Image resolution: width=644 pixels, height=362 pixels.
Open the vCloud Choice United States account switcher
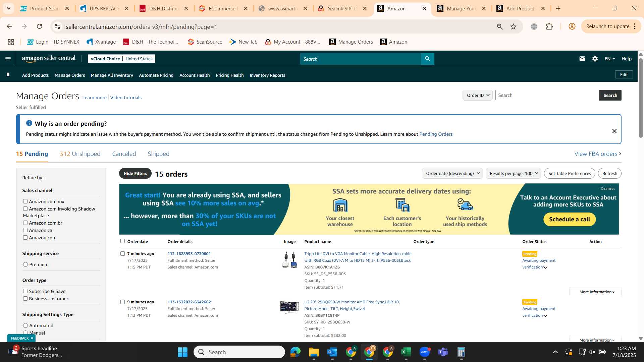point(121,59)
